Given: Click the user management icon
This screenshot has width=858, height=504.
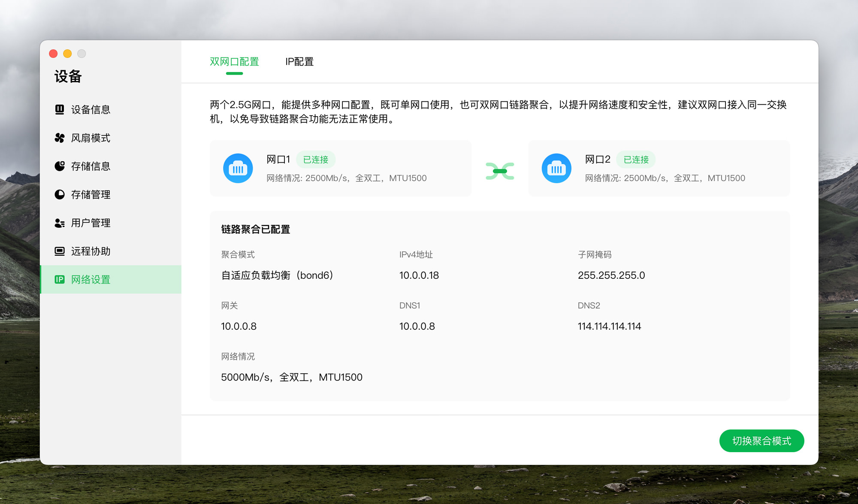Looking at the screenshot, I should [x=60, y=223].
